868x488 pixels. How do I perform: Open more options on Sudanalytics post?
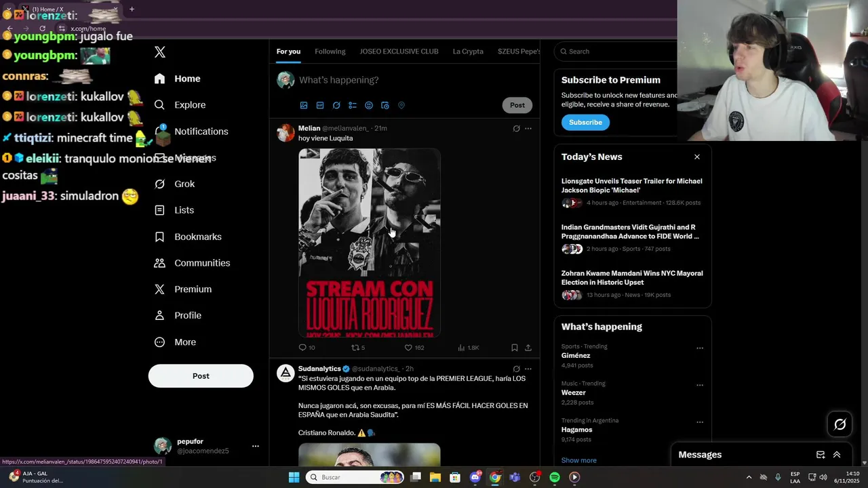tap(528, 369)
